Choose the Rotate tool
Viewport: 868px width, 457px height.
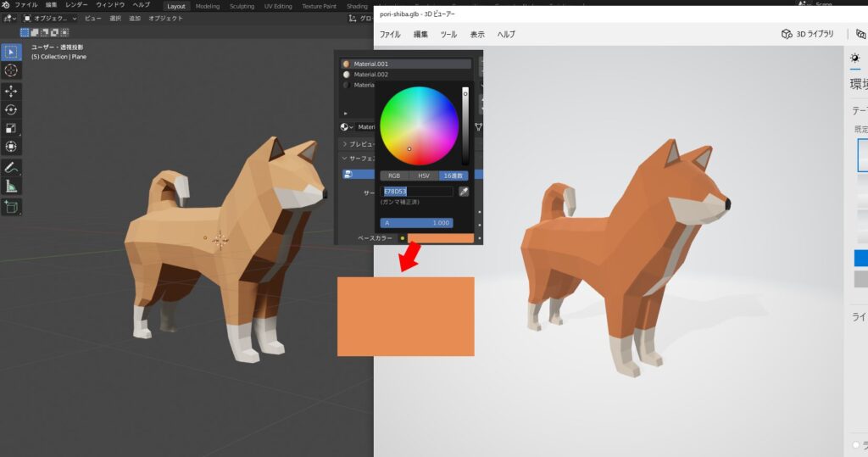click(12, 109)
